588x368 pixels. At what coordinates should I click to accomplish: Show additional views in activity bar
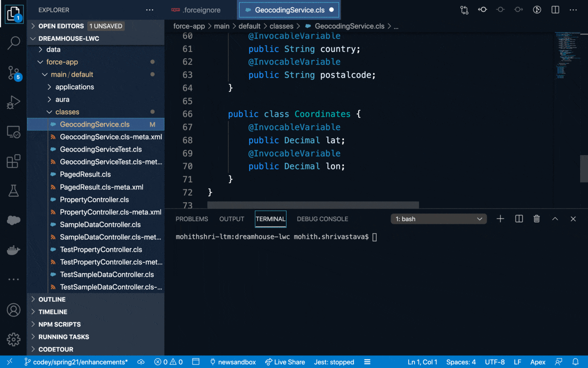click(x=14, y=280)
